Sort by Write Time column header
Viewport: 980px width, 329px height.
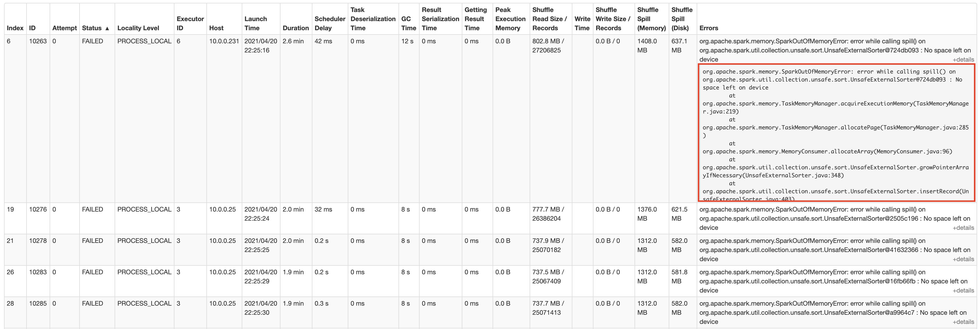(582, 23)
